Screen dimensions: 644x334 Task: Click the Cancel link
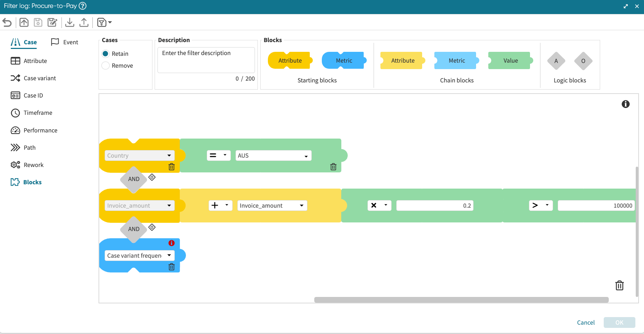[x=586, y=322]
